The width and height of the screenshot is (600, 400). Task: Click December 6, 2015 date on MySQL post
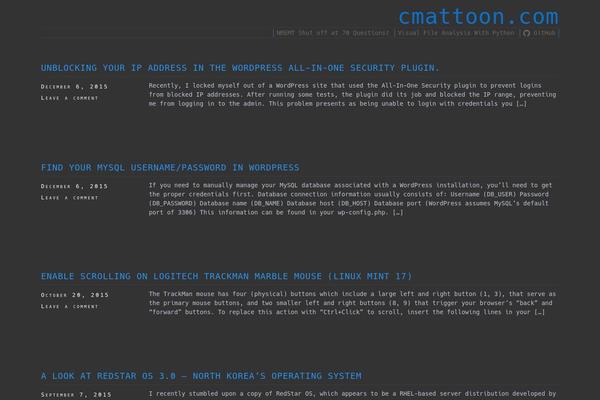click(x=75, y=186)
